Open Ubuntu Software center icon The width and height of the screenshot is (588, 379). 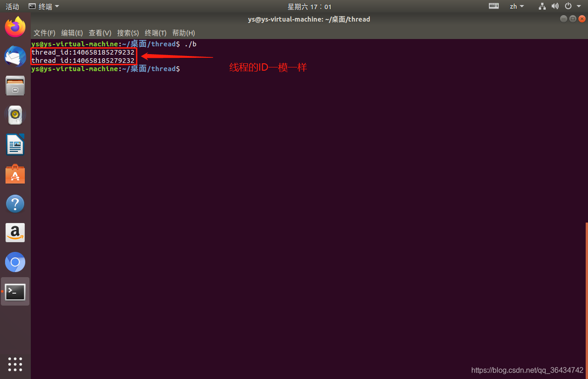[15, 174]
